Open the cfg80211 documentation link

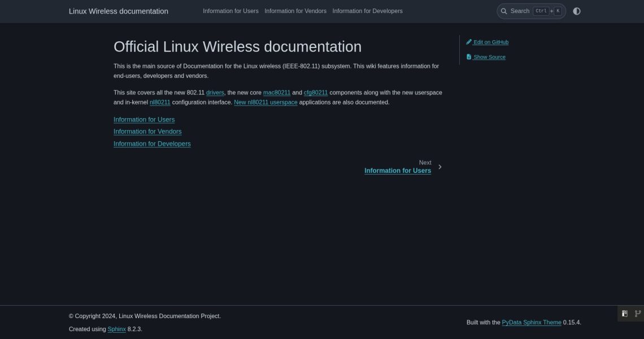click(x=315, y=92)
